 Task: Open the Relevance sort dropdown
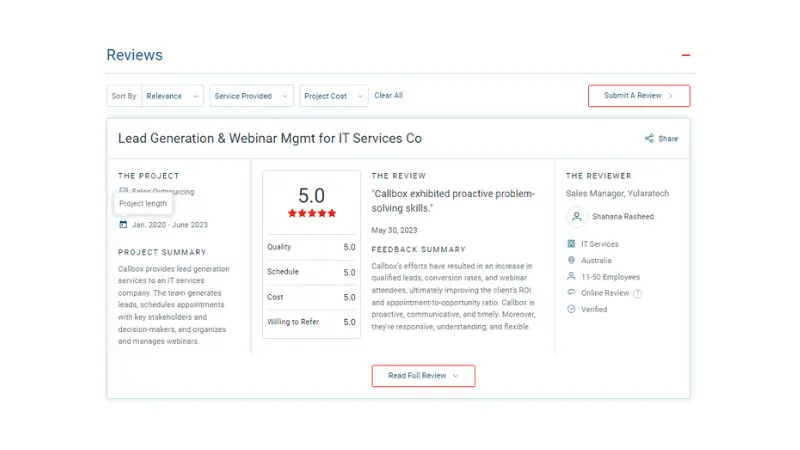point(172,96)
